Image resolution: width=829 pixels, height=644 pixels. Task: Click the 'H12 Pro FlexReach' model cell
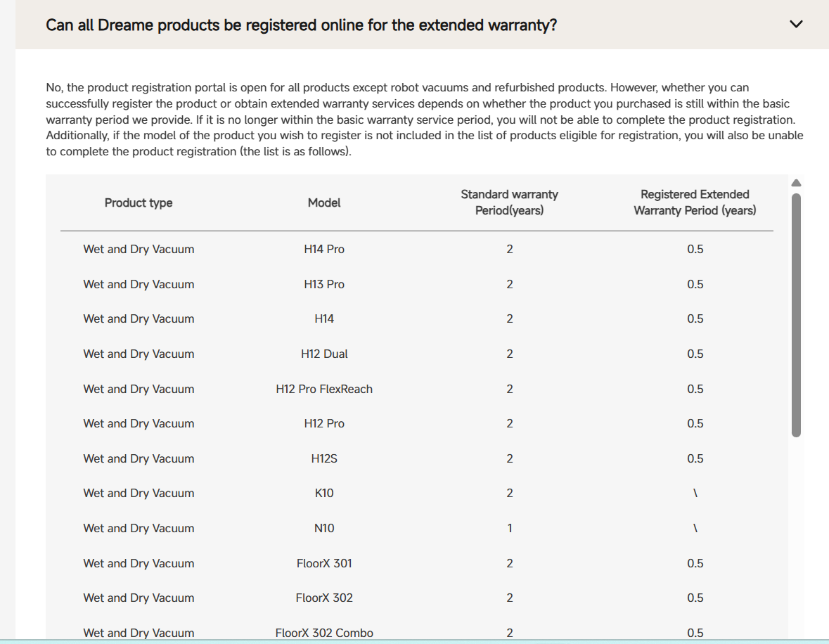(x=324, y=389)
